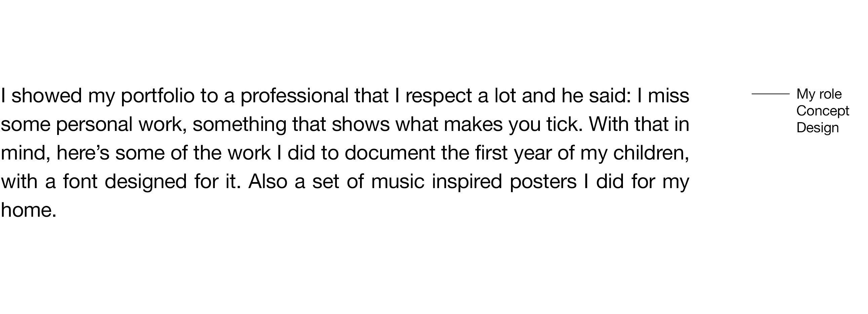Click the word "here's" in third line

[x=83, y=153]
